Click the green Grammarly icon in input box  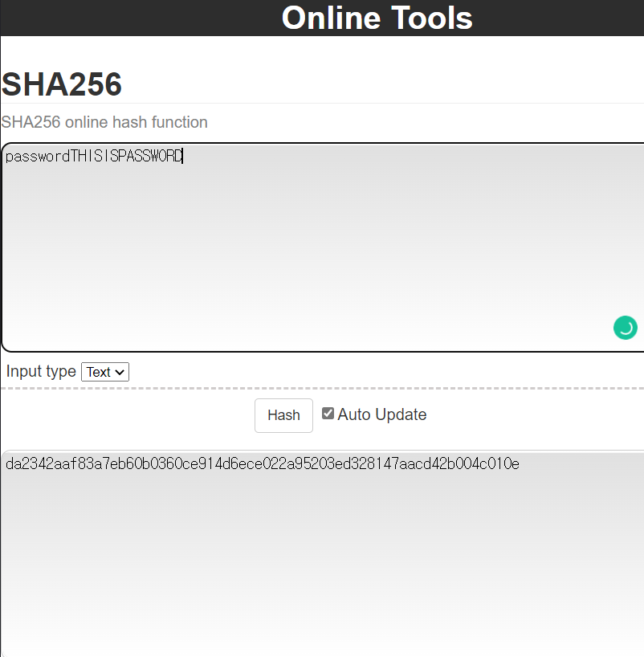click(626, 328)
